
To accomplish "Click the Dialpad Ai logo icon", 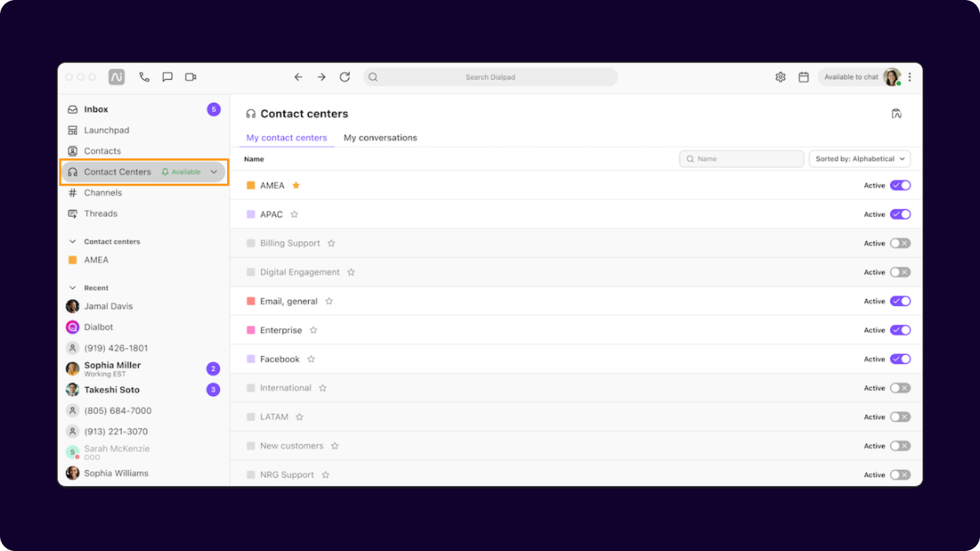I will tap(116, 77).
